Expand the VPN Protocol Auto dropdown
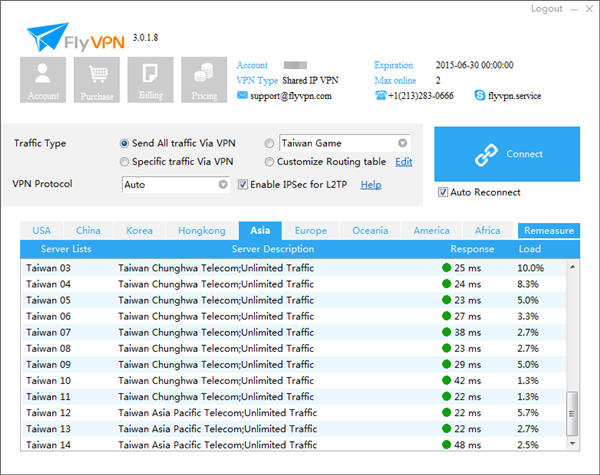Viewport: 600px width, 475px height. 223,184
